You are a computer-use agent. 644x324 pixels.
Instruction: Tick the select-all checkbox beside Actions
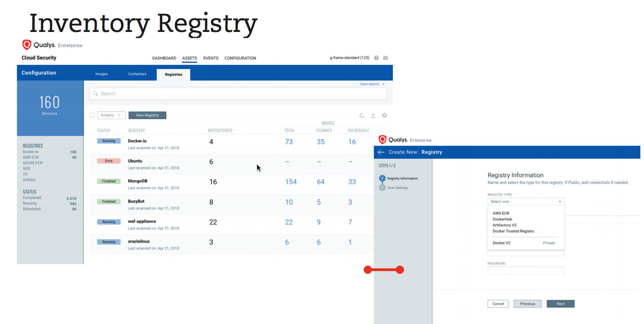(92, 115)
